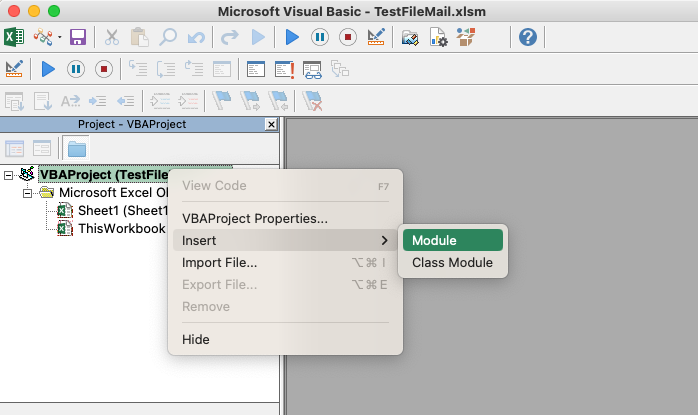Image resolution: width=698 pixels, height=415 pixels.
Task: Select Microsoft Excel Objects folder
Action: pyautogui.click(x=113, y=193)
